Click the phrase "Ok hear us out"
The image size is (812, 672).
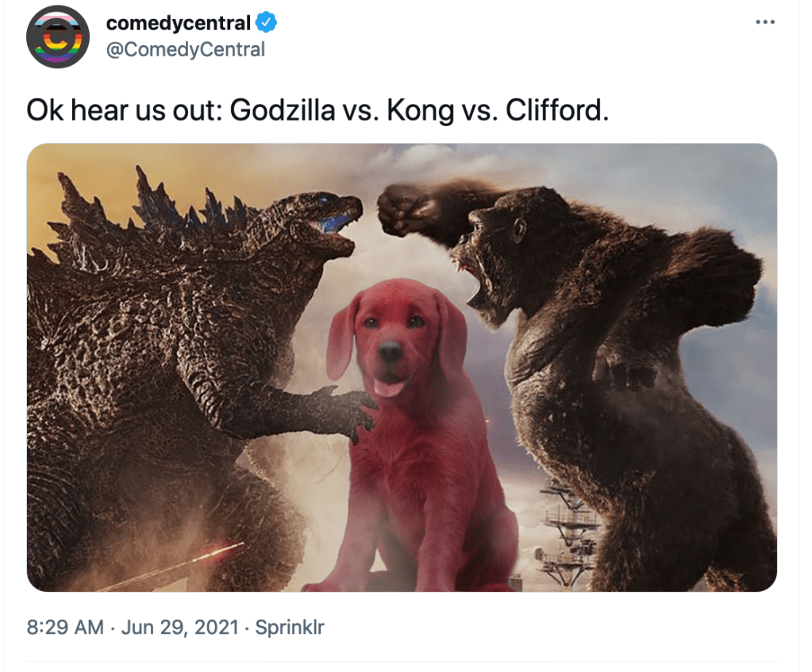point(121,109)
